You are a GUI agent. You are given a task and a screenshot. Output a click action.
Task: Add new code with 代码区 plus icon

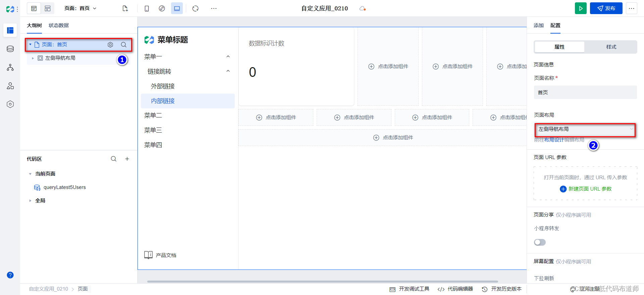(x=127, y=159)
